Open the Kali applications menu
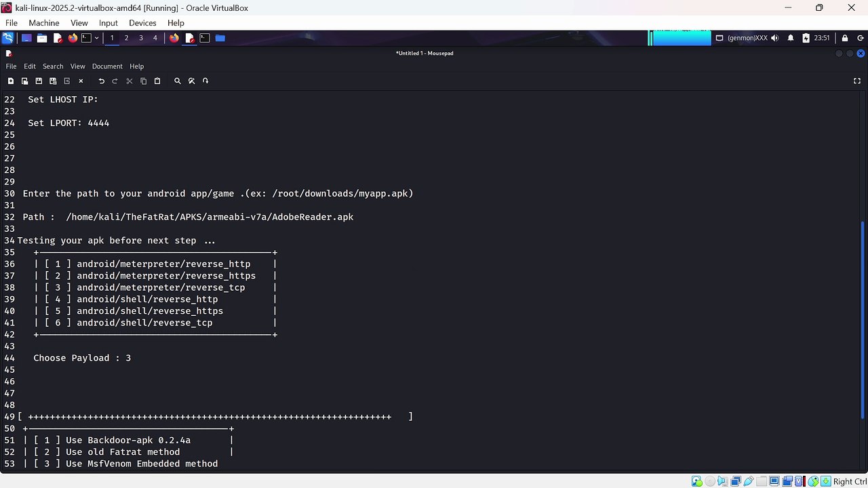The height and width of the screenshot is (488, 868). coord(8,38)
